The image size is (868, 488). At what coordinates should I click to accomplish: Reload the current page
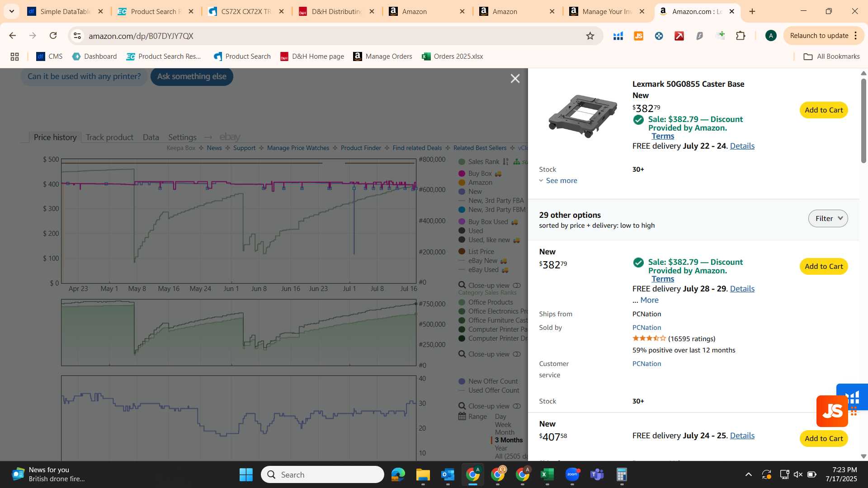53,36
